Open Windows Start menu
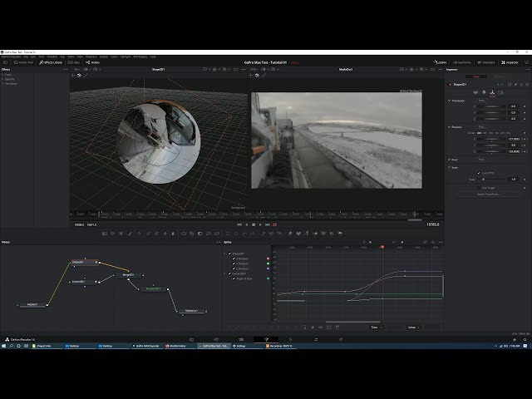 tap(3, 346)
